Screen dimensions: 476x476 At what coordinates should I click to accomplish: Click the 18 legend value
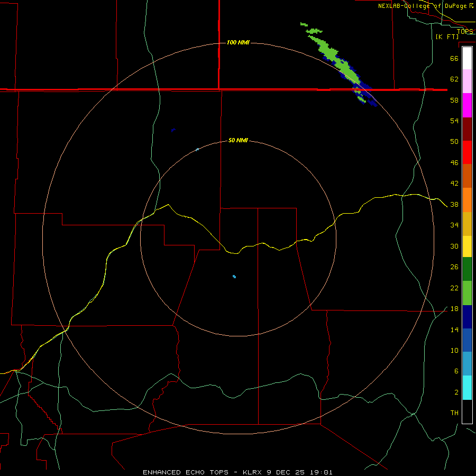(x=454, y=309)
